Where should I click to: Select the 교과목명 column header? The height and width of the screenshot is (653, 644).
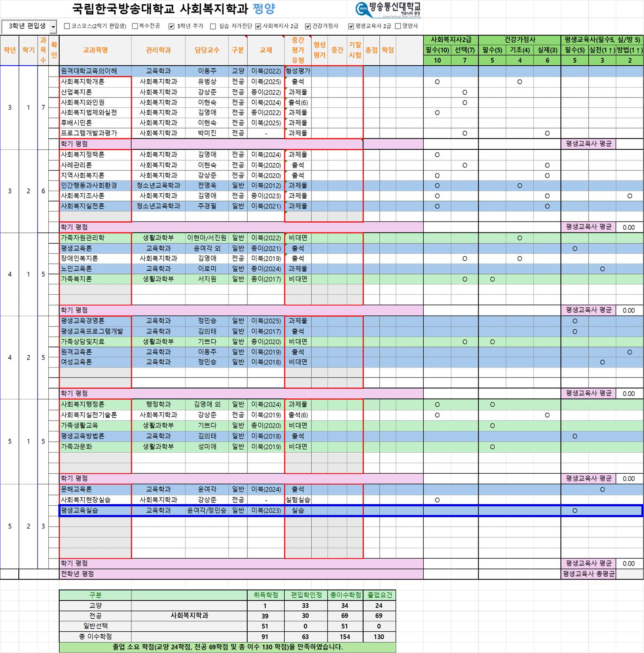[95, 50]
